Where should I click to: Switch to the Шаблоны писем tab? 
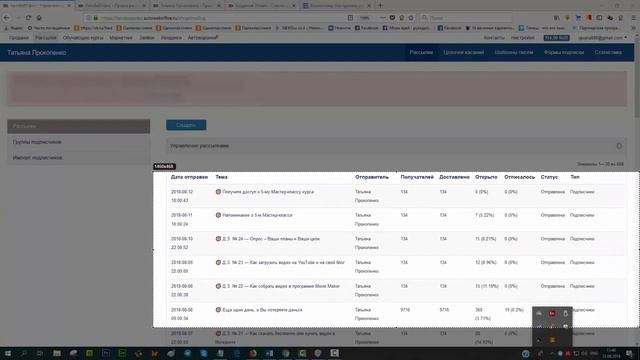[x=514, y=52]
